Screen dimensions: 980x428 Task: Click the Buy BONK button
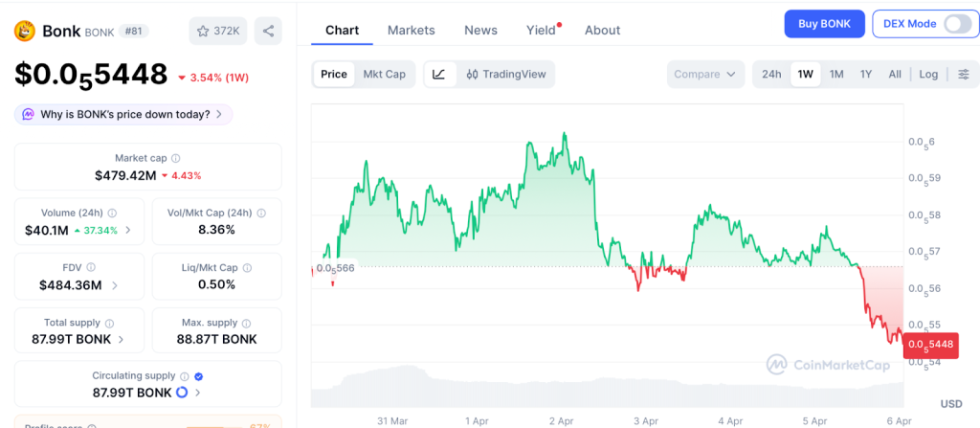click(x=824, y=24)
